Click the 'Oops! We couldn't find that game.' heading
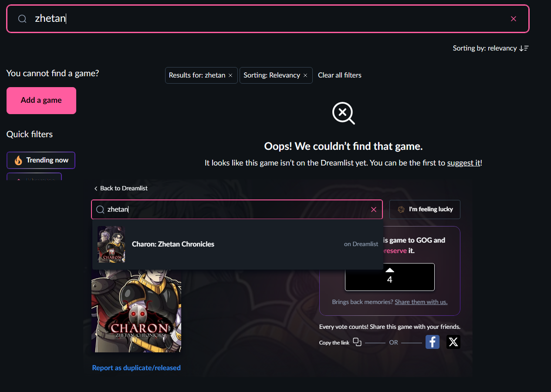 (x=344, y=146)
